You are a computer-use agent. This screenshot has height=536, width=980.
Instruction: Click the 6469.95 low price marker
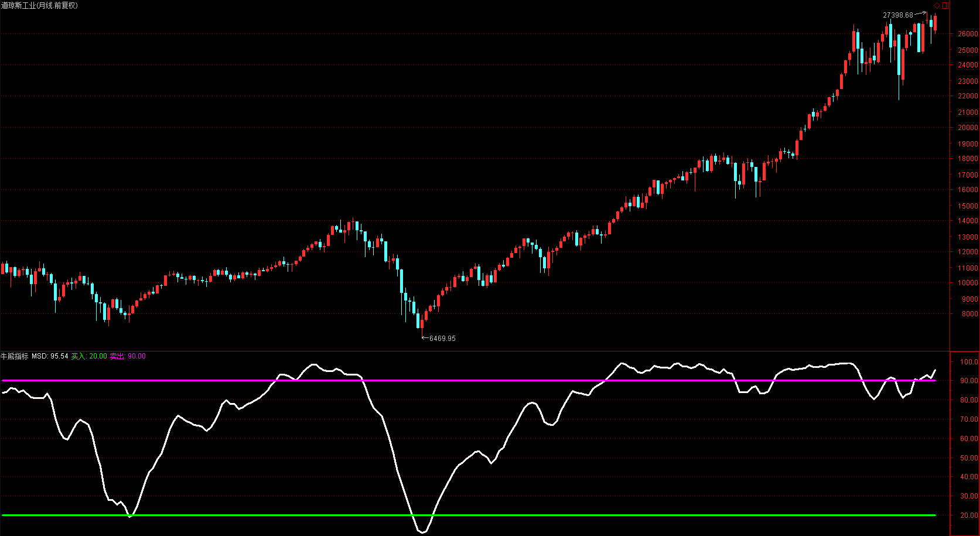442,339
